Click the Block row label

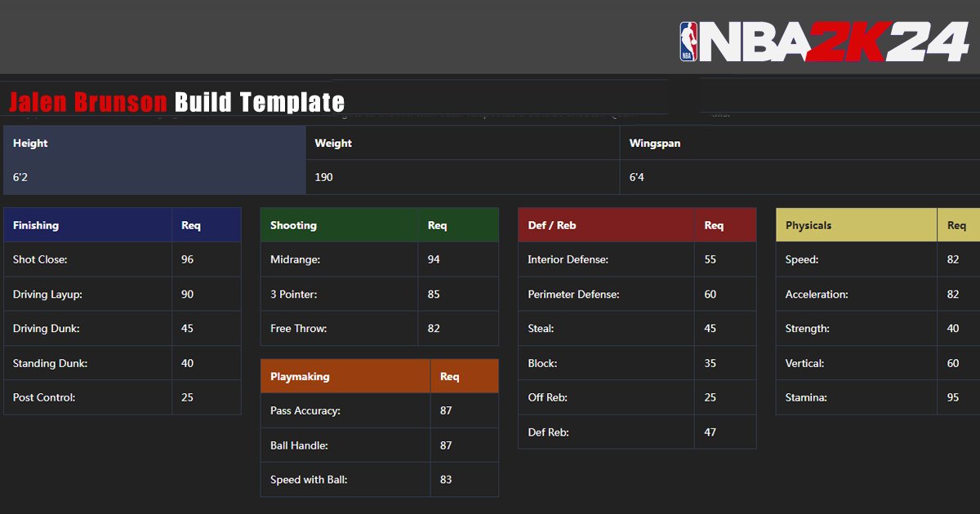[x=543, y=363]
